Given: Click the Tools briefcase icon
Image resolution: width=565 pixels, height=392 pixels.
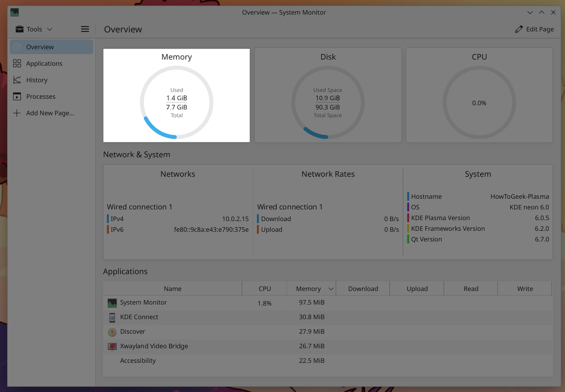Looking at the screenshot, I should (x=20, y=29).
